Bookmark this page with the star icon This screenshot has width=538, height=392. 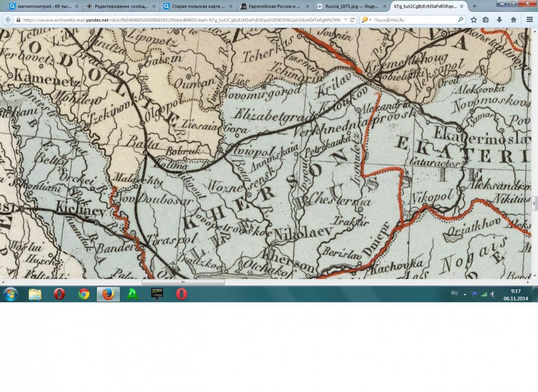(x=474, y=20)
